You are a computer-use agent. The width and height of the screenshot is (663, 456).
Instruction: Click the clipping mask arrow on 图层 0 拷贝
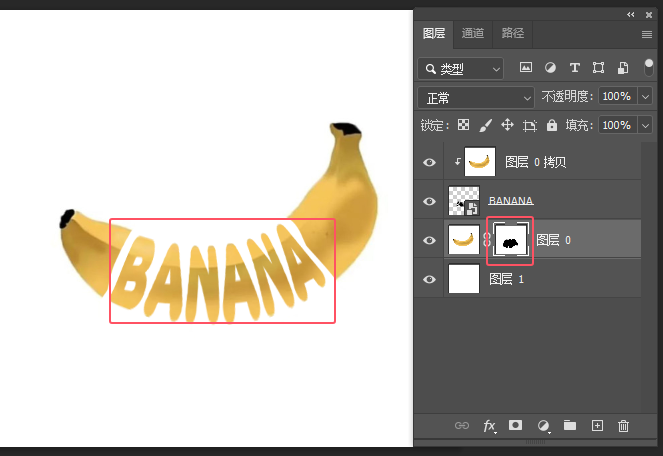(x=458, y=161)
